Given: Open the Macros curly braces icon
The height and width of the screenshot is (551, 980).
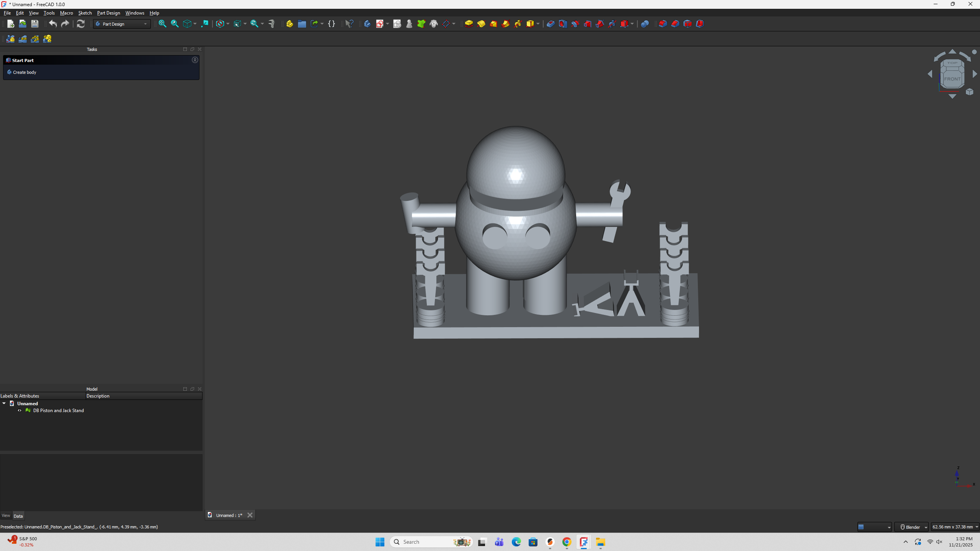Looking at the screenshot, I should (x=332, y=24).
